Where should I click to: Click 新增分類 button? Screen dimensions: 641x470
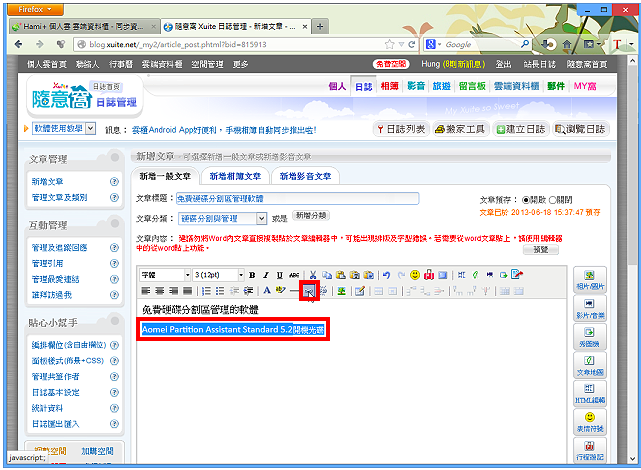pyautogui.click(x=311, y=215)
